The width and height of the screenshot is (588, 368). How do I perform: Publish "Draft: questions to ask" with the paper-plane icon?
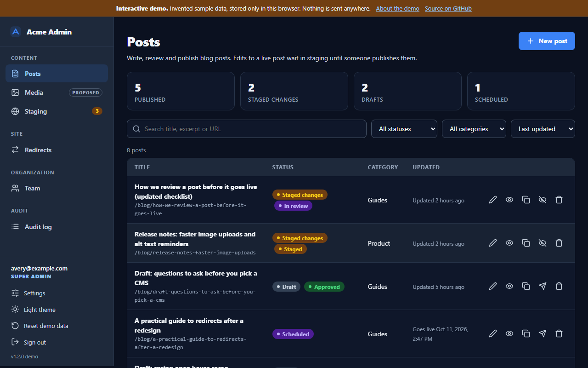pyautogui.click(x=543, y=286)
